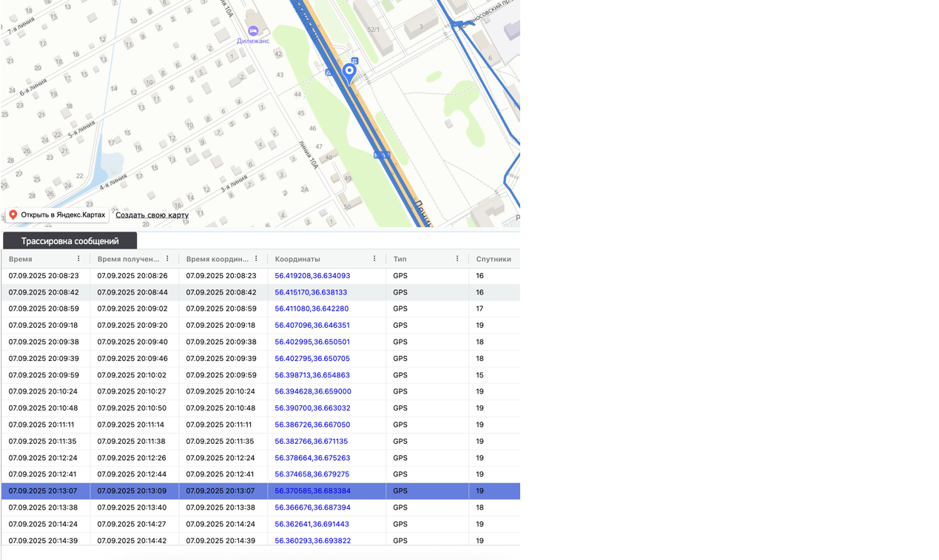Select the bus stop icon above the marker
Image resolution: width=939 pixels, height=560 pixels.
click(x=354, y=61)
